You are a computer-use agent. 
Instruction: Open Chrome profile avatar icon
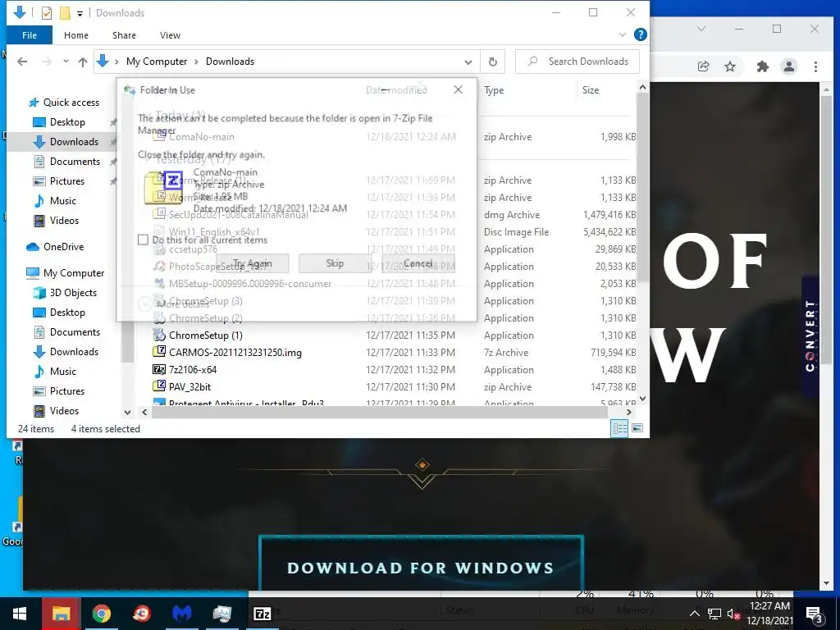click(788, 66)
